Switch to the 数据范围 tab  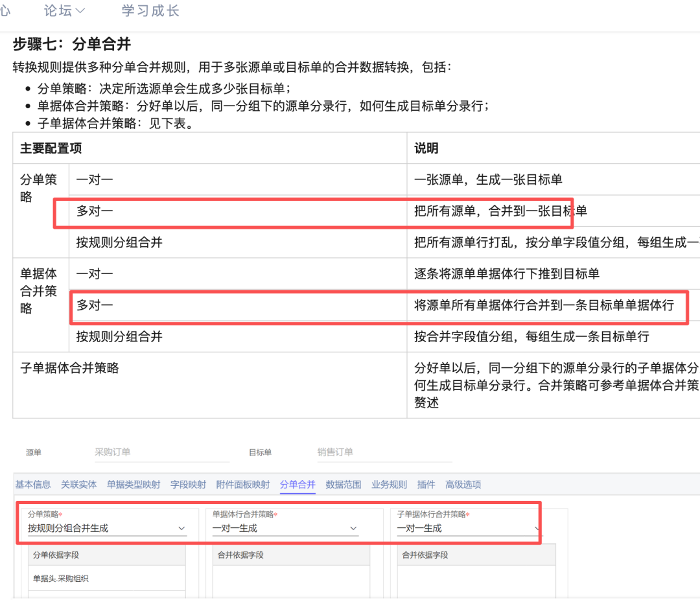coord(344,485)
